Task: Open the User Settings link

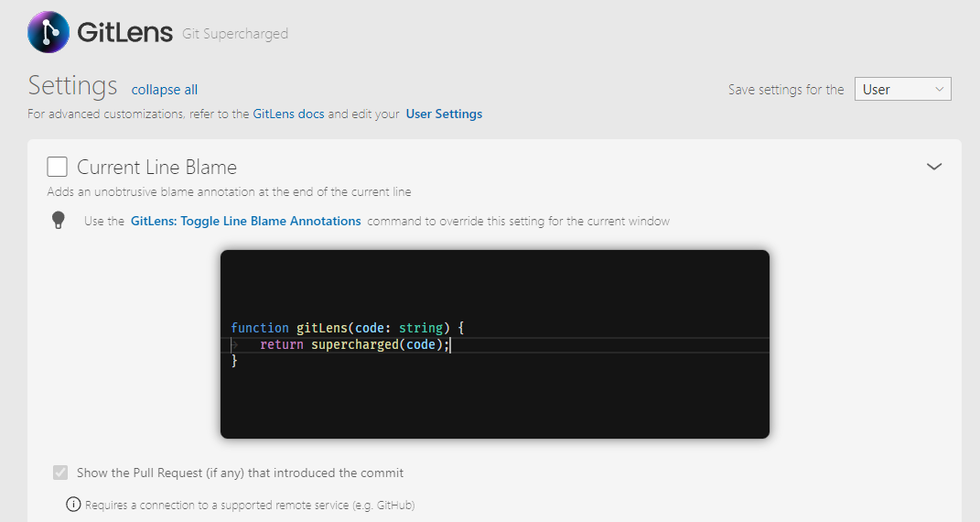Action: tap(444, 114)
